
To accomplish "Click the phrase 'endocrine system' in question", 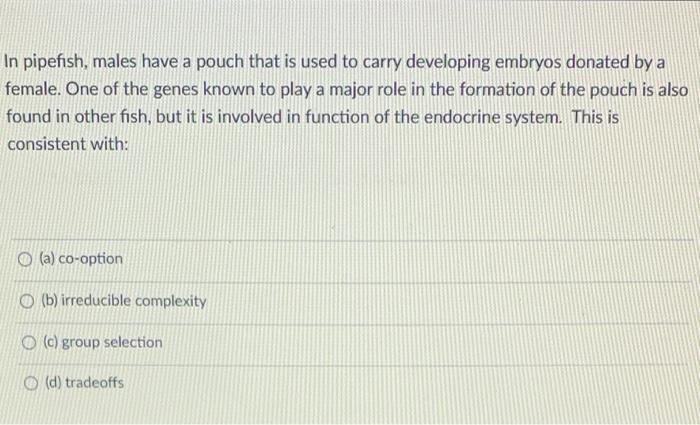I will (492, 117).
